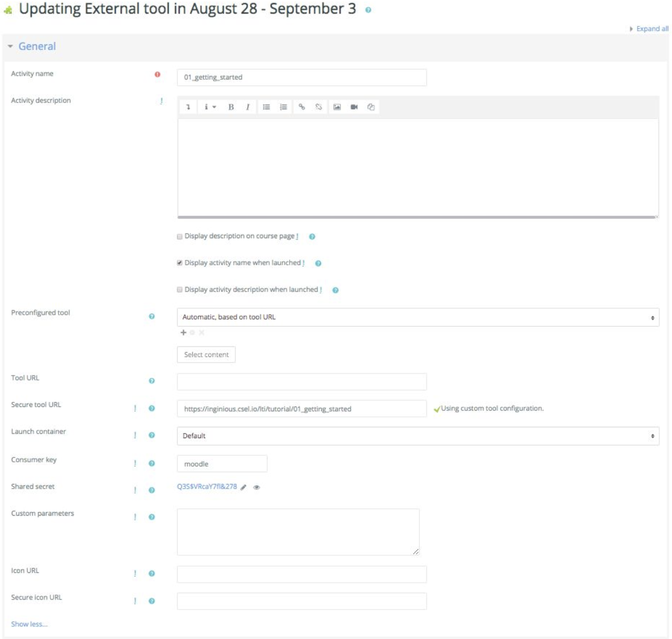Apply italic formatting in description editor
Viewport: 672px width, 639px height.
(x=248, y=107)
